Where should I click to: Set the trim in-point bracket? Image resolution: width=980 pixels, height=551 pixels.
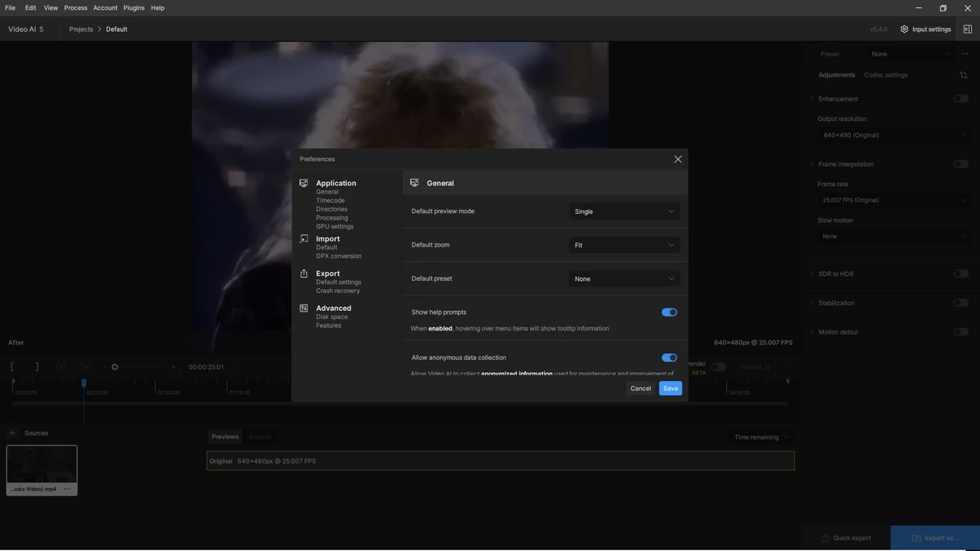point(12,367)
